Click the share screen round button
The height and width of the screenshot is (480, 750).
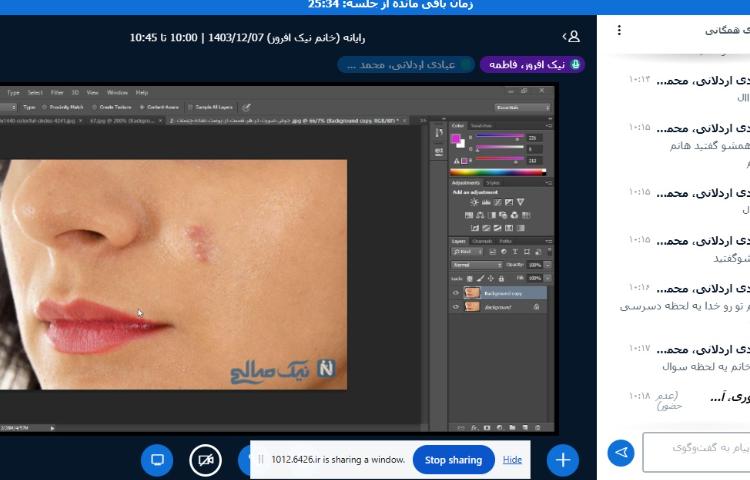pyautogui.click(x=157, y=460)
